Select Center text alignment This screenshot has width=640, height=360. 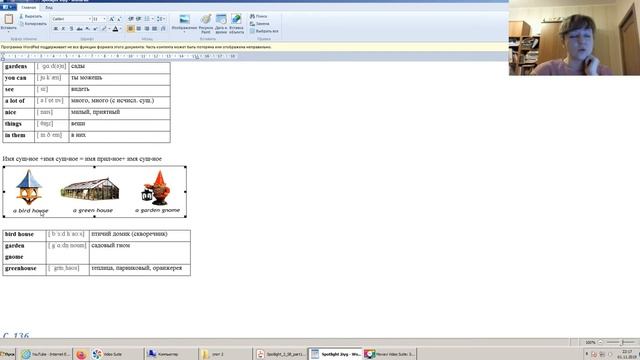(x=139, y=29)
